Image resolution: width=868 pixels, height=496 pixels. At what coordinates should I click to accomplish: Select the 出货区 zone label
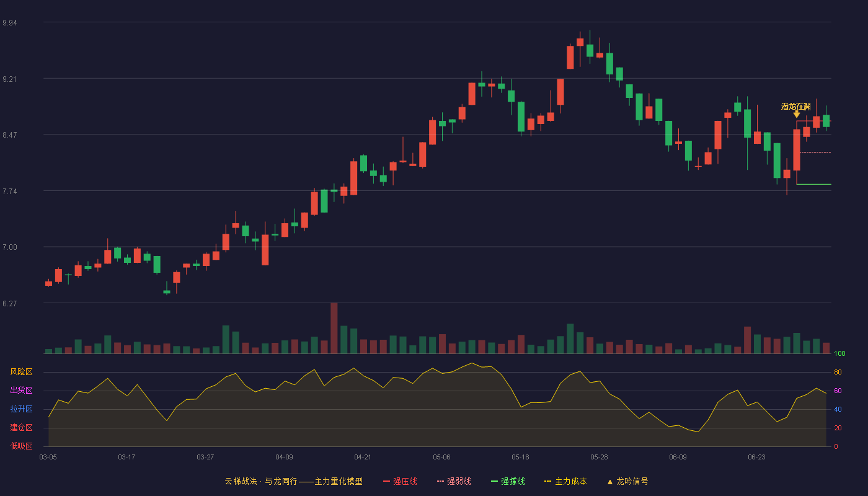tap(21, 391)
